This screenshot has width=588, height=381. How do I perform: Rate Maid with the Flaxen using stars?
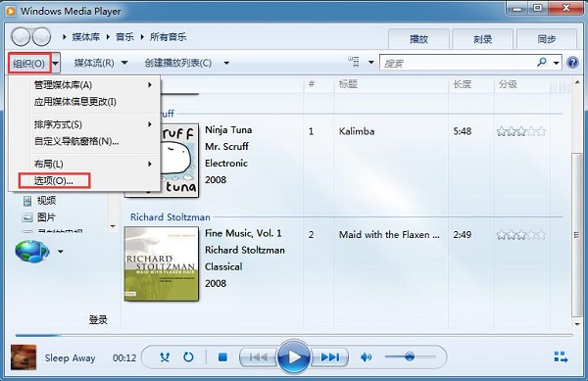pos(521,235)
